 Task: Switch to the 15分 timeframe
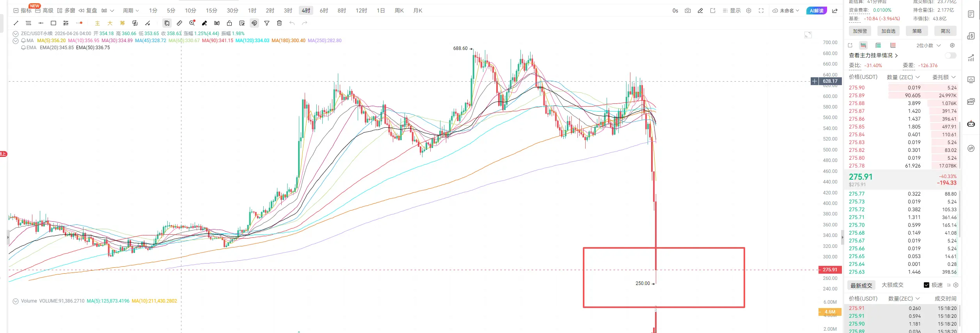tap(211, 11)
